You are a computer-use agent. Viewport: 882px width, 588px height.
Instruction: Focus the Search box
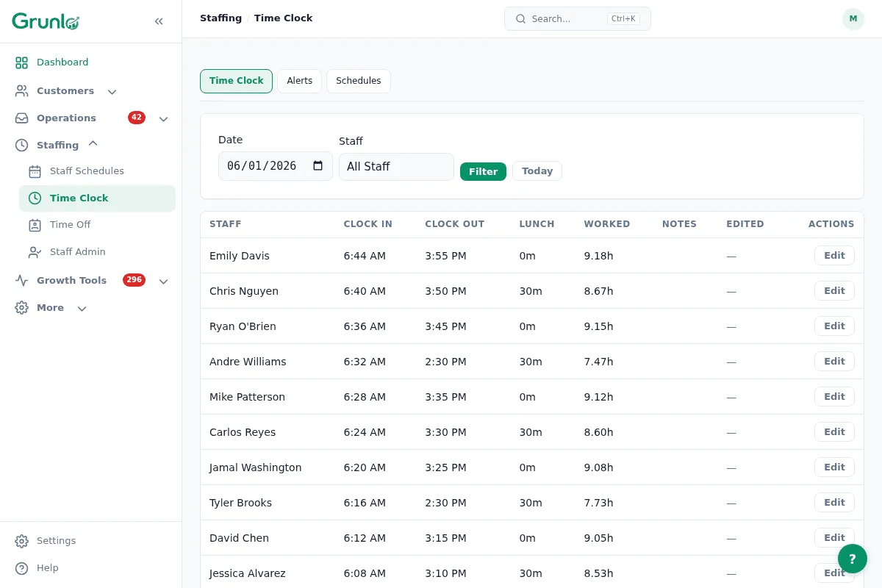coord(577,19)
